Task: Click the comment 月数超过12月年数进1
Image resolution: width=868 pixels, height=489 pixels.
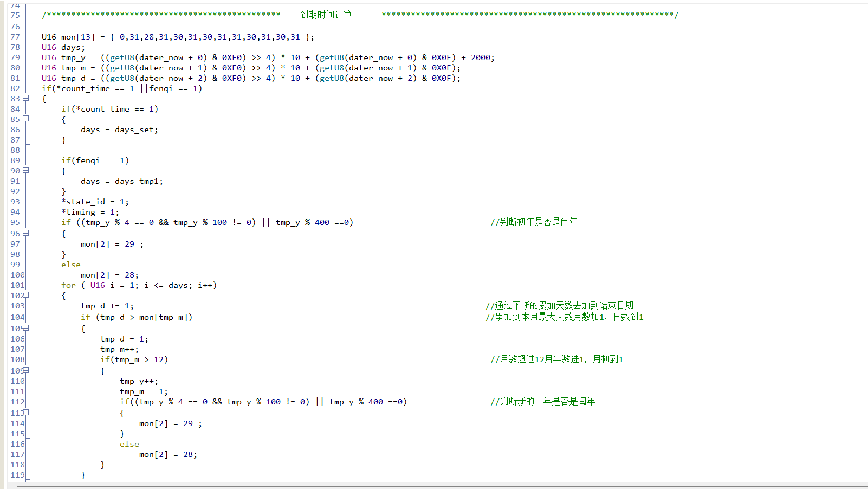Action: point(538,359)
